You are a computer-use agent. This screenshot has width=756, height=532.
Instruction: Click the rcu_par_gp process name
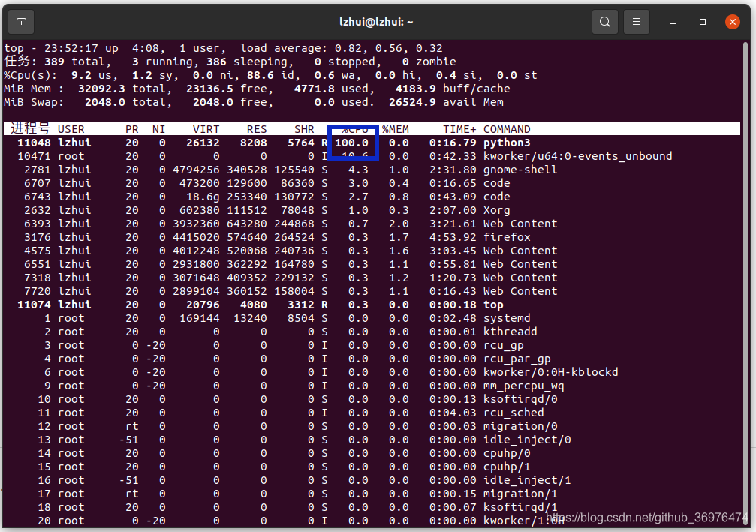tap(517, 359)
